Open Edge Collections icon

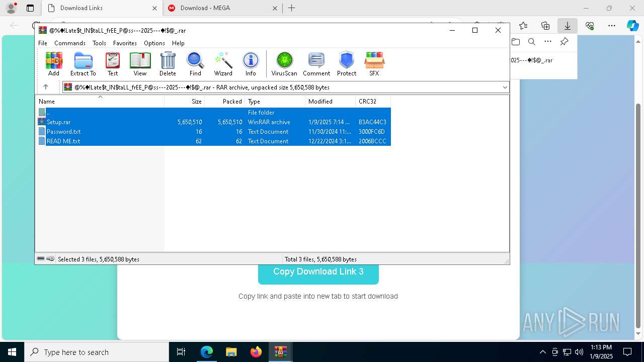(545, 26)
